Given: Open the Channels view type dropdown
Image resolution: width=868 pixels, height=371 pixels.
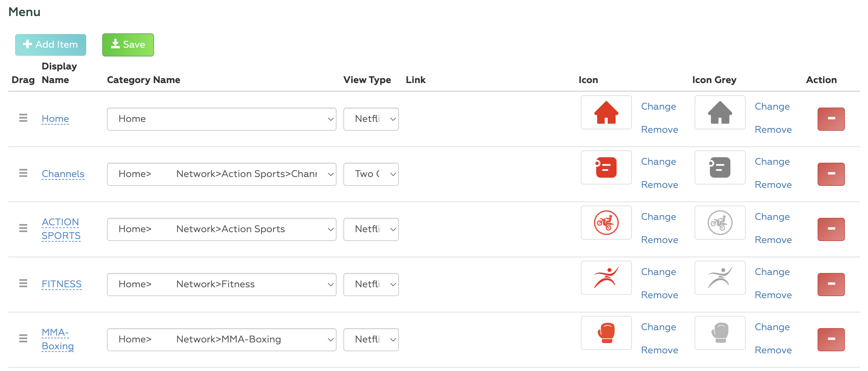Looking at the screenshot, I should [x=371, y=174].
